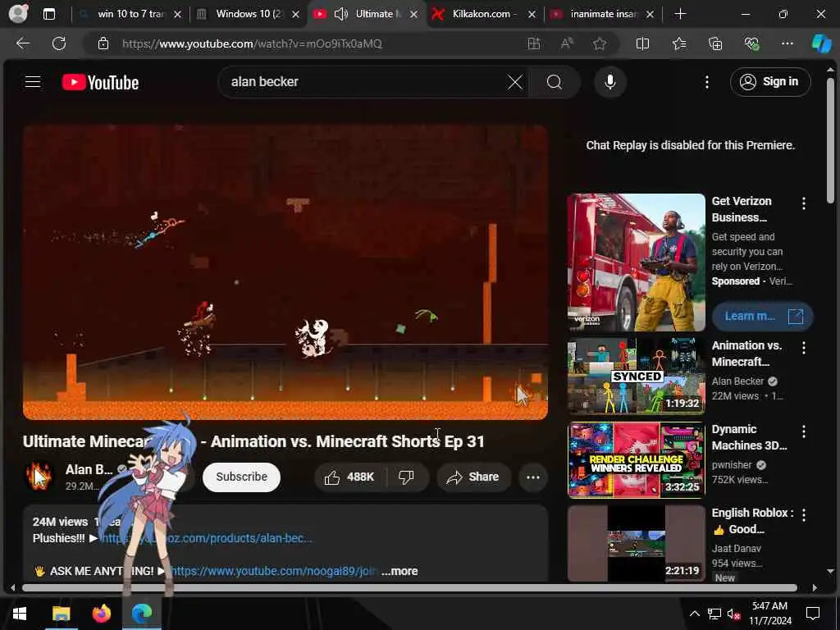Click the horizontal page scrollbar
The width and height of the screenshot is (840, 630).
pyautogui.click(x=410, y=587)
